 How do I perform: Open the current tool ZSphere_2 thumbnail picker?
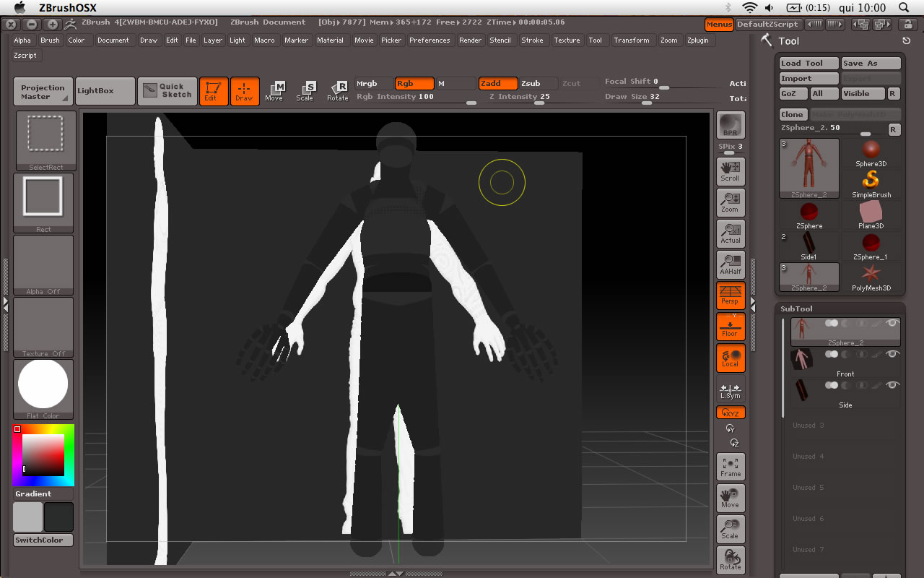[x=809, y=168]
